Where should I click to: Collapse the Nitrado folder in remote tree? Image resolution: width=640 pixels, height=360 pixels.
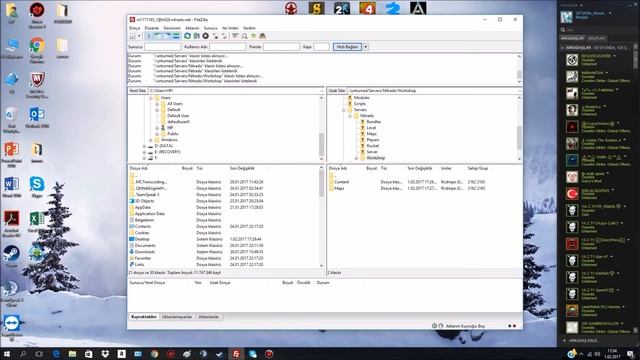pyautogui.click(x=350, y=116)
